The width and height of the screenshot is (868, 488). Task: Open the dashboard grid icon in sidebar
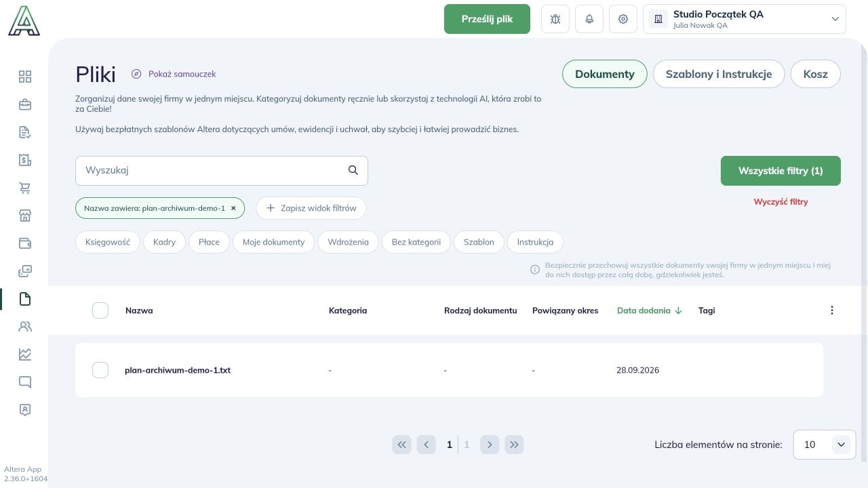pos(25,77)
